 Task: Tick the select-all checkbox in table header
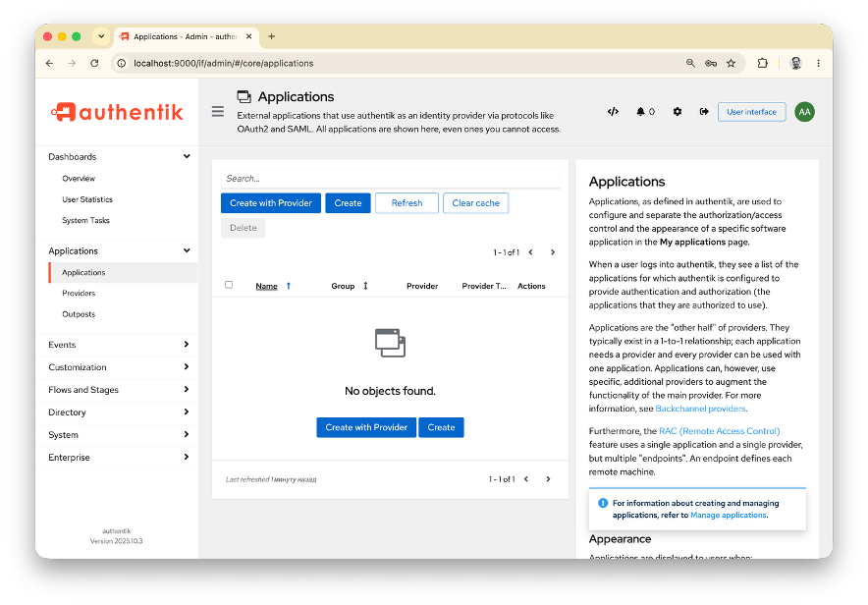click(x=229, y=285)
